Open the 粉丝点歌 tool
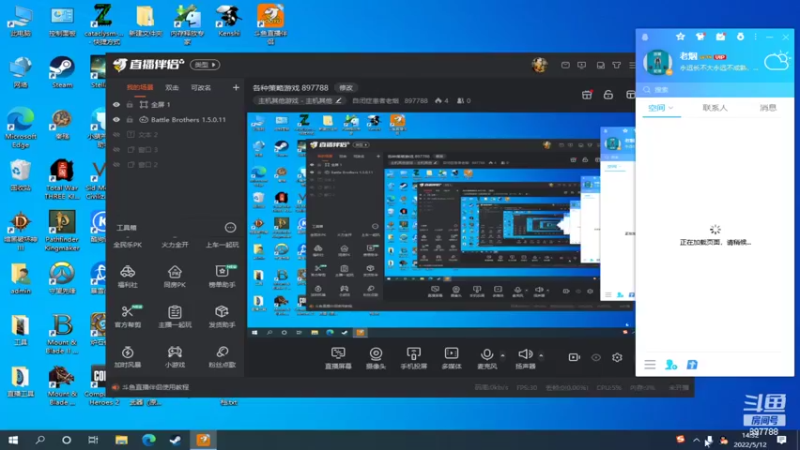The width and height of the screenshot is (800, 450). tap(222, 356)
